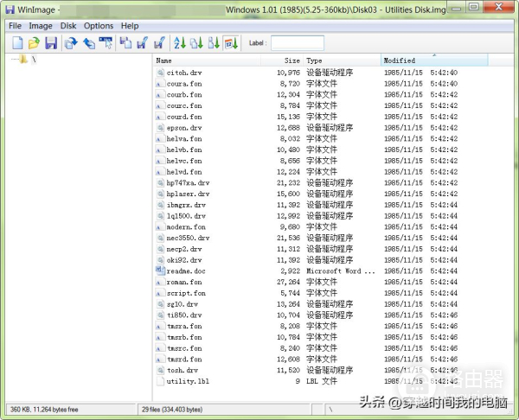Screen dimensions: 519x420
Task: Select the file oki92.drv
Action: [184, 259]
